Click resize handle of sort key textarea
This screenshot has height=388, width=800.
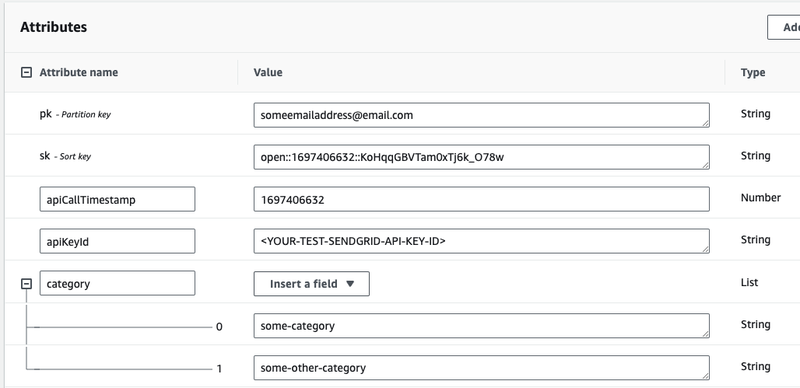(x=705, y=165)
